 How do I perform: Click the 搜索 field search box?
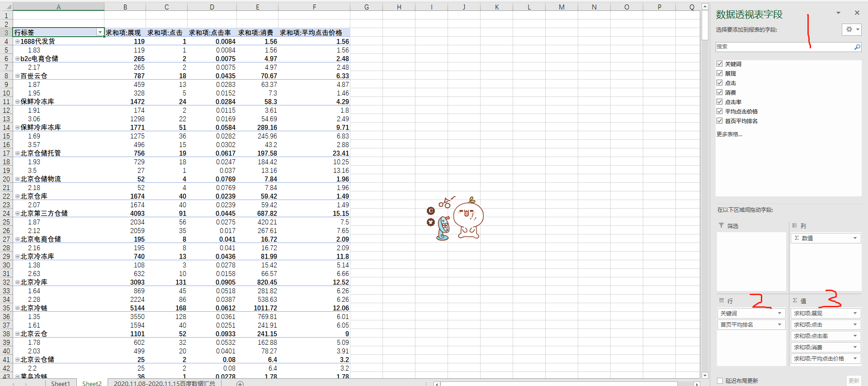[783, 47]
